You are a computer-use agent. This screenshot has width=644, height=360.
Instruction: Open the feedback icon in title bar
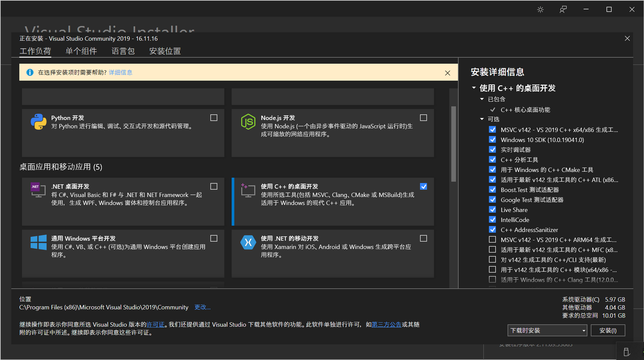[x=563, y=9]
